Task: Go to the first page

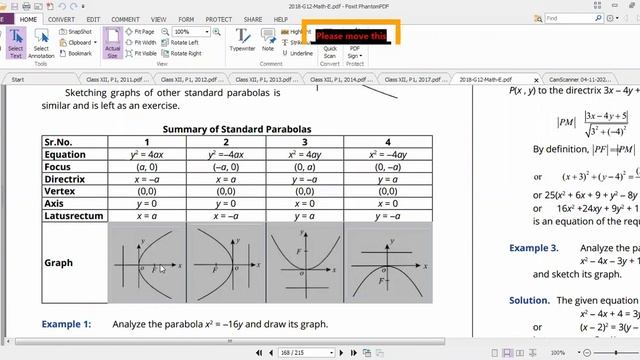Action: pyautogui.click(x=259, y=353)
